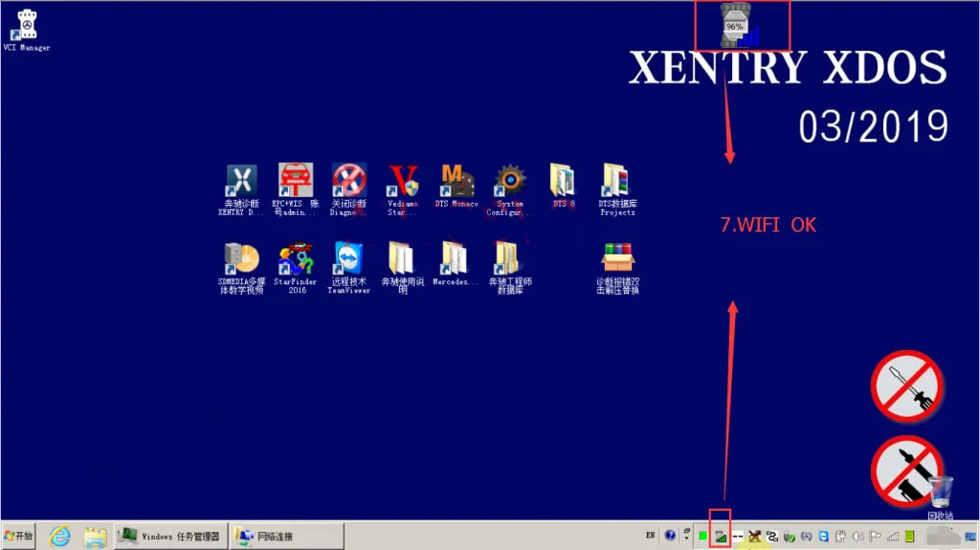Launch the Vediamo Start shortcut
The width and height of the screenshot is (980, 550).
(x=403, y=190)
